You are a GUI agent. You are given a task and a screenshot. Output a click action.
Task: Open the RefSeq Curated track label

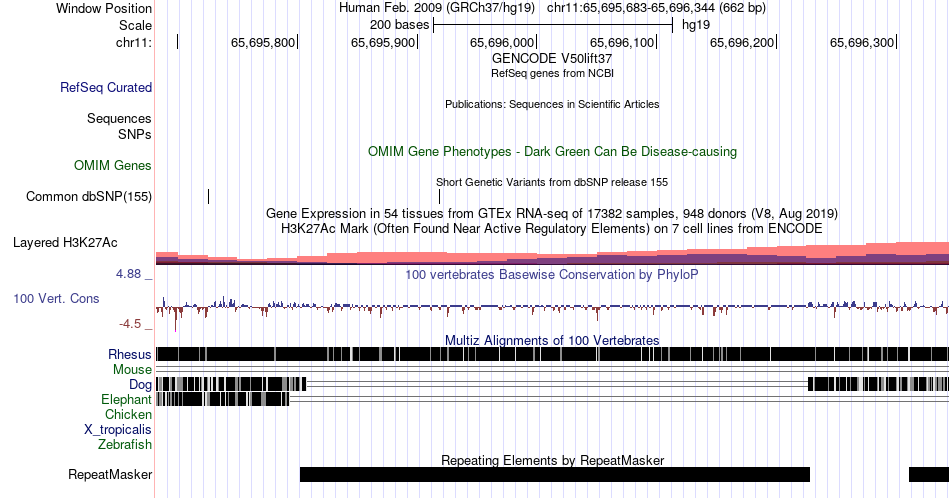(x=106, y=87)
